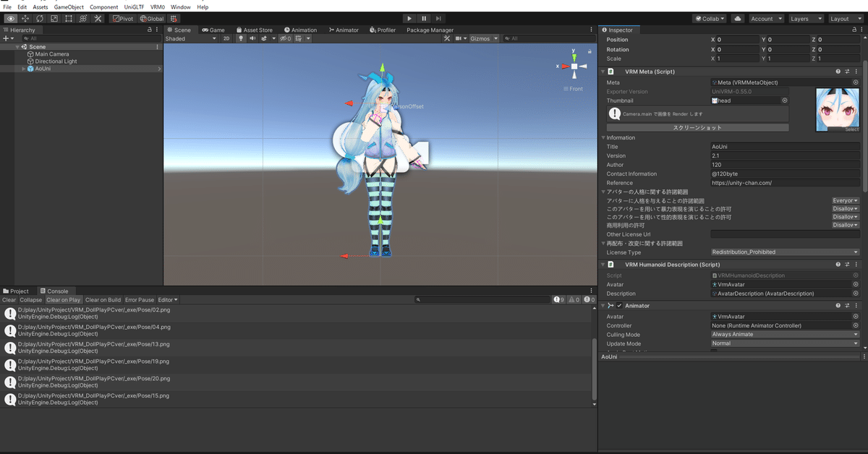The height and width of the screenshot is (454, 868).
Task: Lock the Inspector panel
Action: coord(853,30)
